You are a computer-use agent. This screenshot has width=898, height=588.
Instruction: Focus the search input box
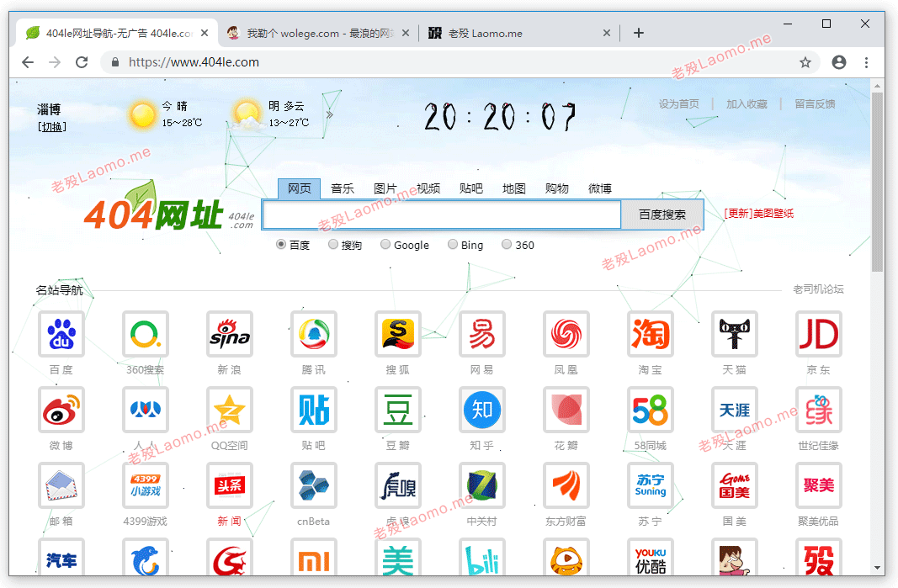[442, 215]
